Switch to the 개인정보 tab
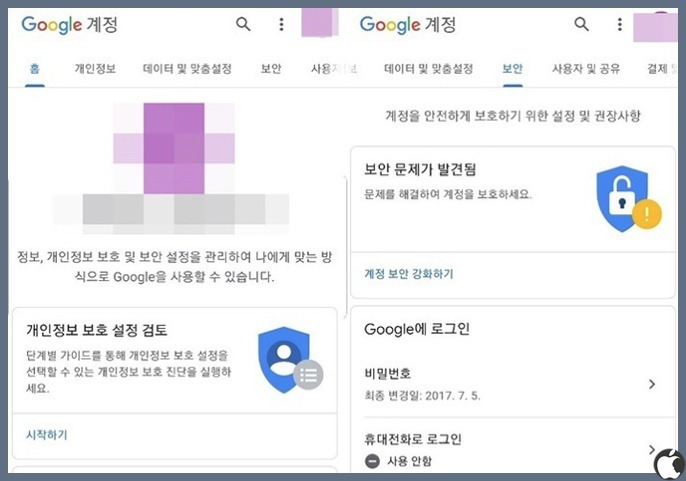This screenshot has width=686, height=481. 95,69
